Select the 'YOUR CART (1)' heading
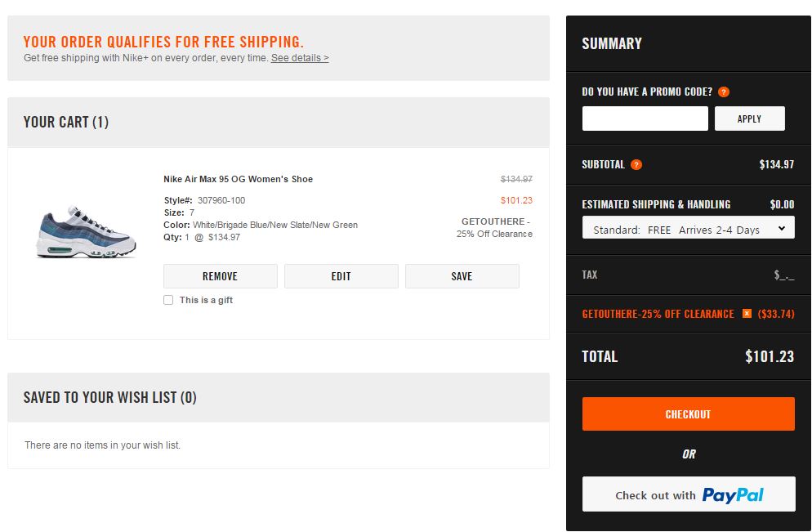Screen dimensions: 812x532 coord(66,123)
